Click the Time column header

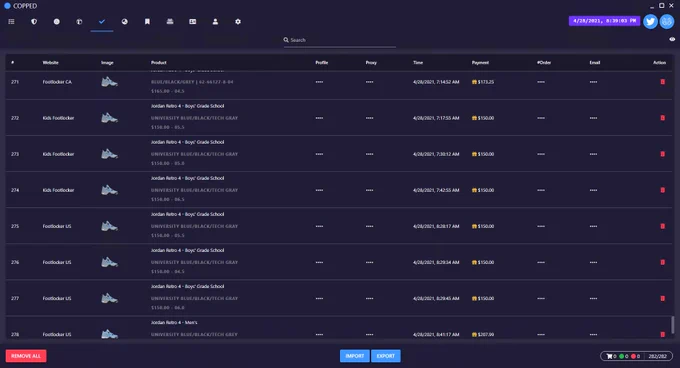[x=418, y=62]
